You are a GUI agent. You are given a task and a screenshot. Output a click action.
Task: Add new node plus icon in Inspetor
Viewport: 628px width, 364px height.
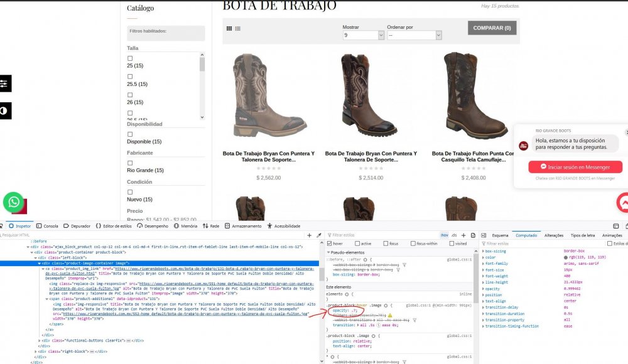[309, 235]
